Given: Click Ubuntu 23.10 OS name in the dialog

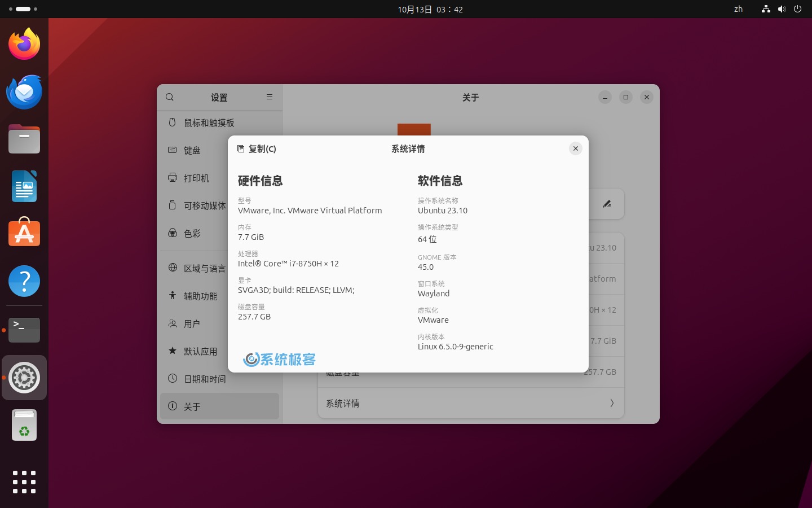Looking at the screenshot, I should (443, 211).
